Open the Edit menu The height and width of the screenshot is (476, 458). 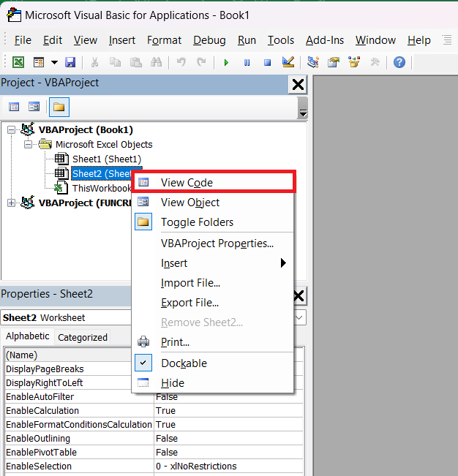coord(53,40)
